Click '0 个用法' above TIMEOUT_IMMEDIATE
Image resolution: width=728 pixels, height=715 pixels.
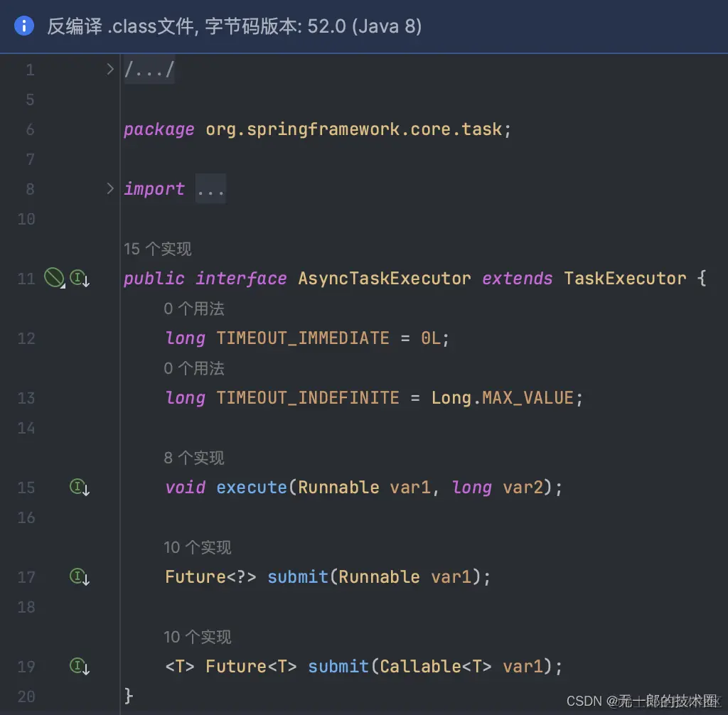pos(193,308)
